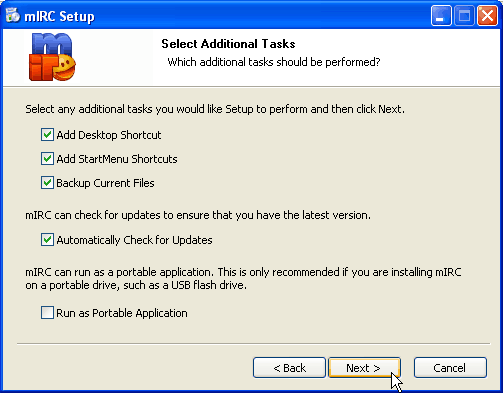Image resolution: width=503 pixels, height=393 pixels.
Task: Click the mIRC Setup title bar icon
Action: pos(13,15)
